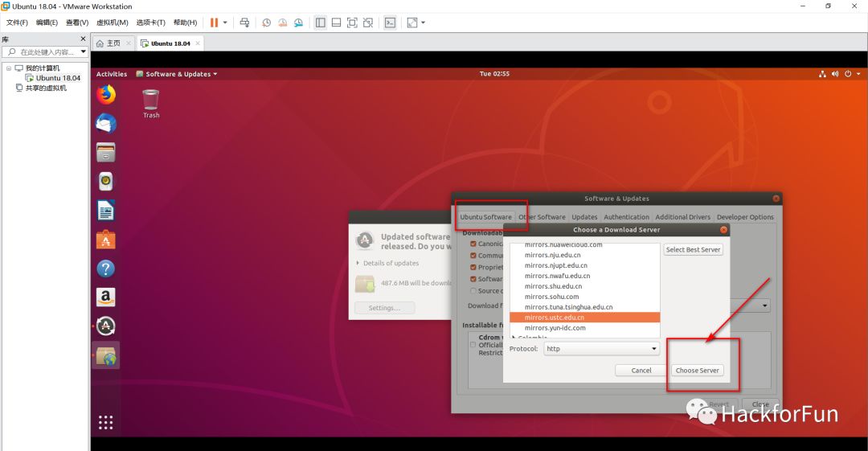Open the Protocol http dropdown
This screenshot has width=868, height=451.
click(602, 349)
